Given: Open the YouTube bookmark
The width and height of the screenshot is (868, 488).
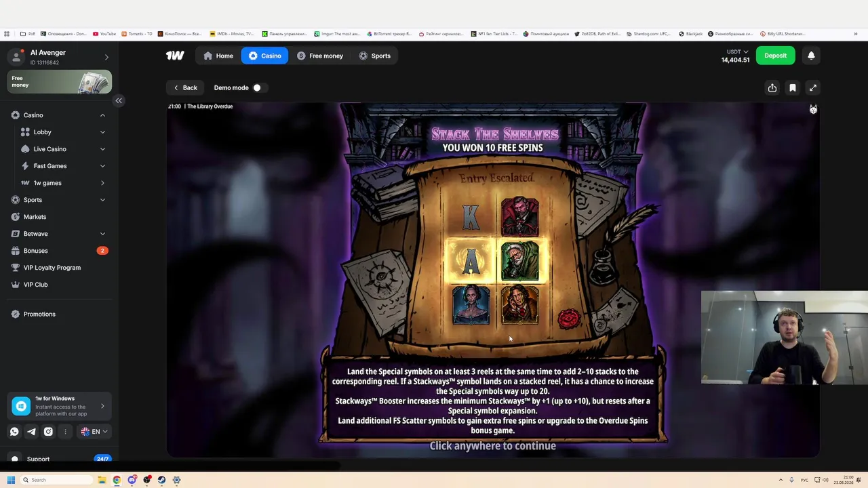Looking at the screenshot, I should 104,34.
